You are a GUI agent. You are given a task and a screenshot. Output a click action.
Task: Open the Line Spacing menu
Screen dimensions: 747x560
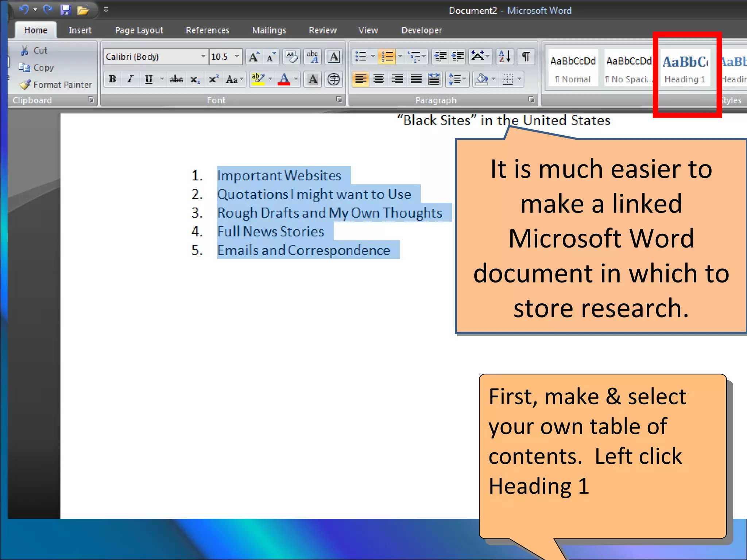[457, 79]
